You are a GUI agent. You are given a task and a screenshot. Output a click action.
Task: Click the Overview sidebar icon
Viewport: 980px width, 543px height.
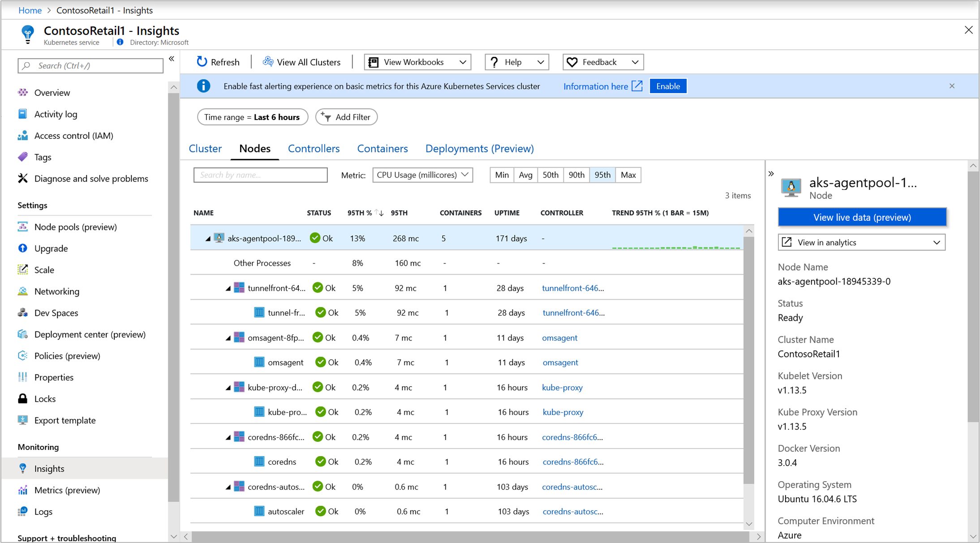[23, 92]
